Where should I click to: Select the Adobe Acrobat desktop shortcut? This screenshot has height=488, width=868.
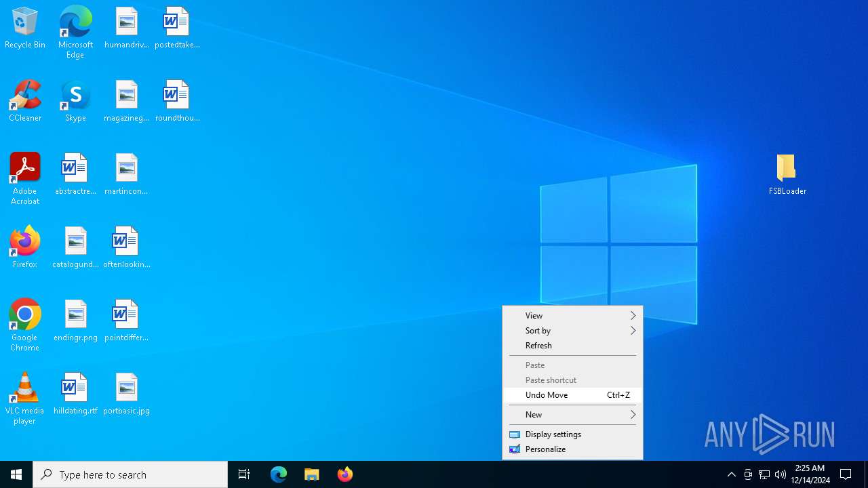coord(25,179)
